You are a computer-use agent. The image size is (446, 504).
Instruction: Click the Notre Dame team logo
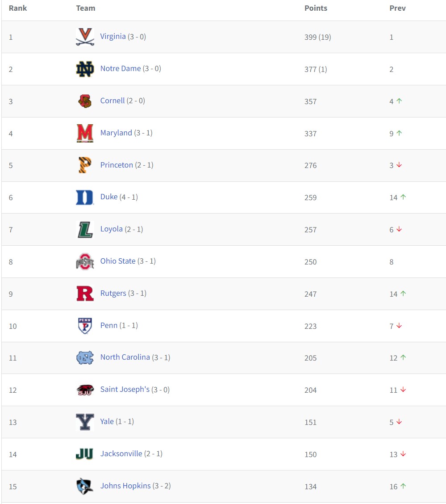click(x=85, y=69)
